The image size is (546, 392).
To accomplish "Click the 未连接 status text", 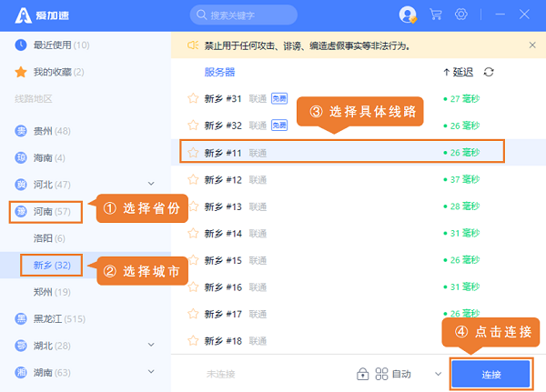I will pyautogui.click(x=221, y=374).
